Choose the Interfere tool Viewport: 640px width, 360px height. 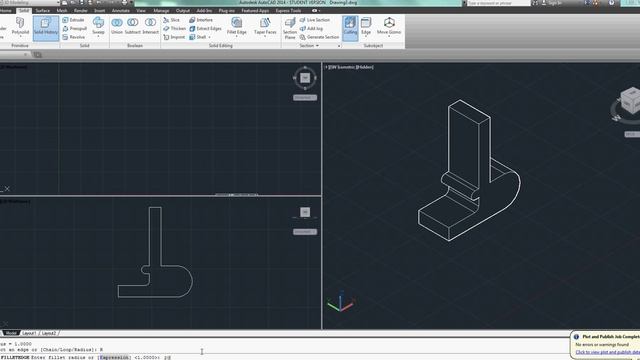(x=201, y=20)
